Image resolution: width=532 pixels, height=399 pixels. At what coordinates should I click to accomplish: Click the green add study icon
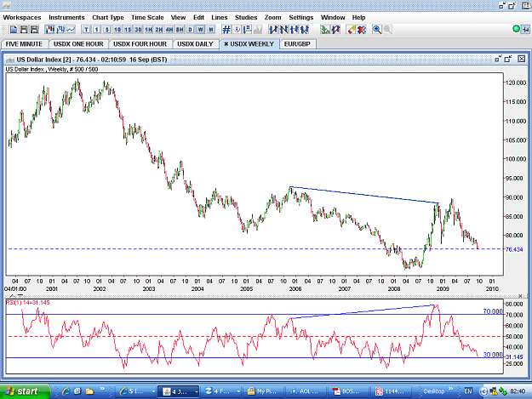pyautogui.click(x=325, y=30)
